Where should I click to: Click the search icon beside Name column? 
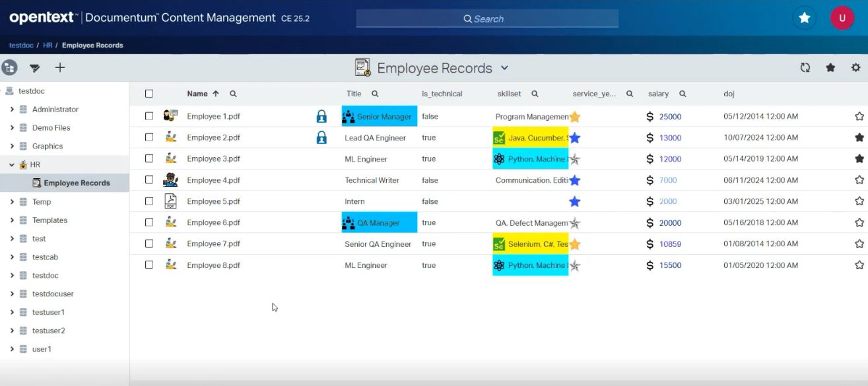(233, 94)
